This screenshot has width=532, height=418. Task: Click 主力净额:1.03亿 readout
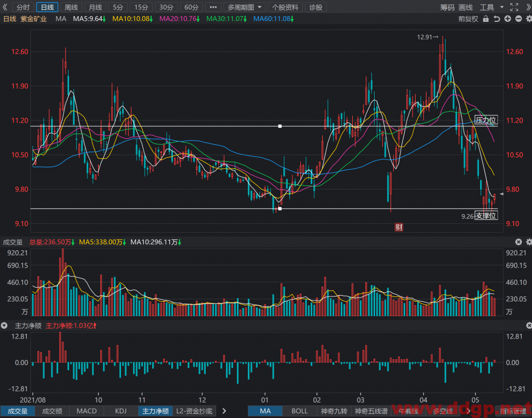71,326
